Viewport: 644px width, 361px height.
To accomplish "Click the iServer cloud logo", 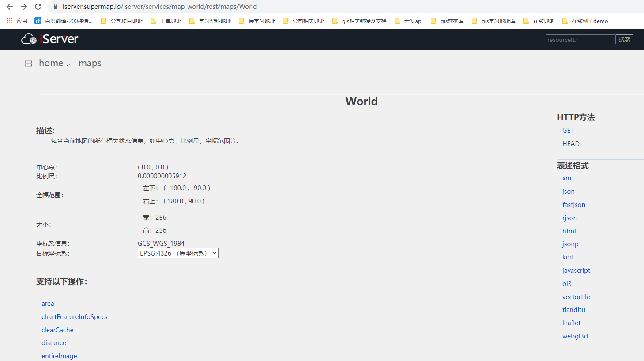I will [x=49, y=39].
